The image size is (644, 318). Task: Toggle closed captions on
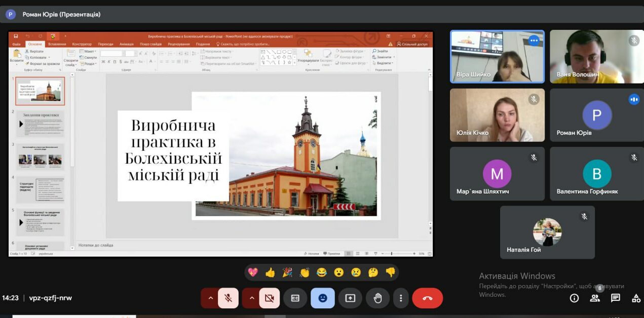click(295, 298)
